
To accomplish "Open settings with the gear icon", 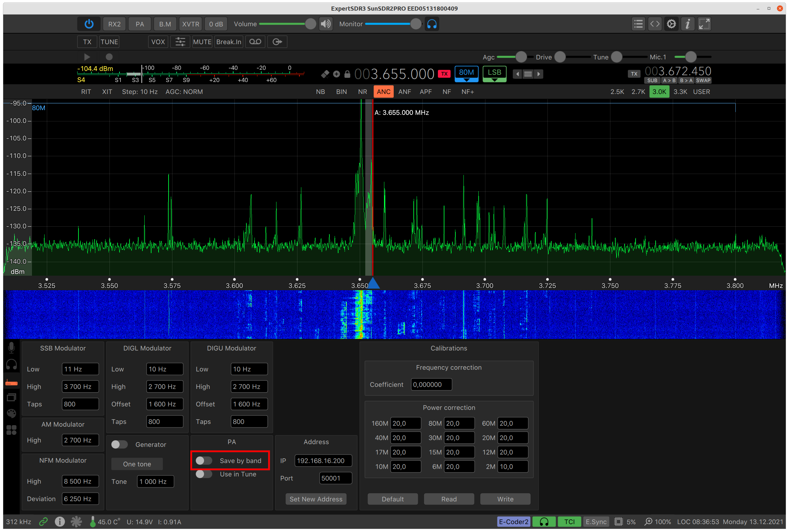I will coord(671,24).
